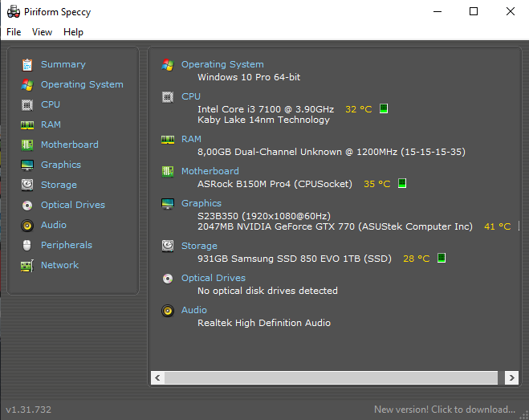Click the Summary clipboard icon in sidebar
The image size is (529, 420).
27,64
